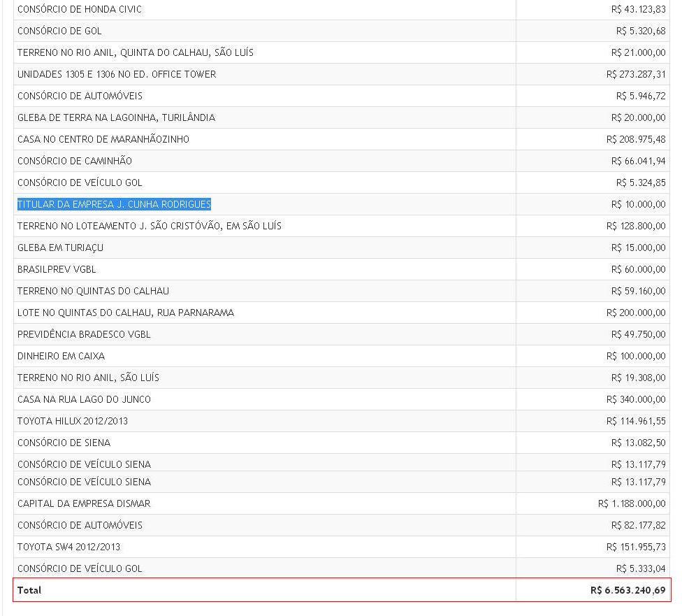Image resolution: width=682 pixels, height=616 pixels.
Task: Click 'CAPITAL DA EMPRESA DISMAR' entry
Action: [84, 503]
